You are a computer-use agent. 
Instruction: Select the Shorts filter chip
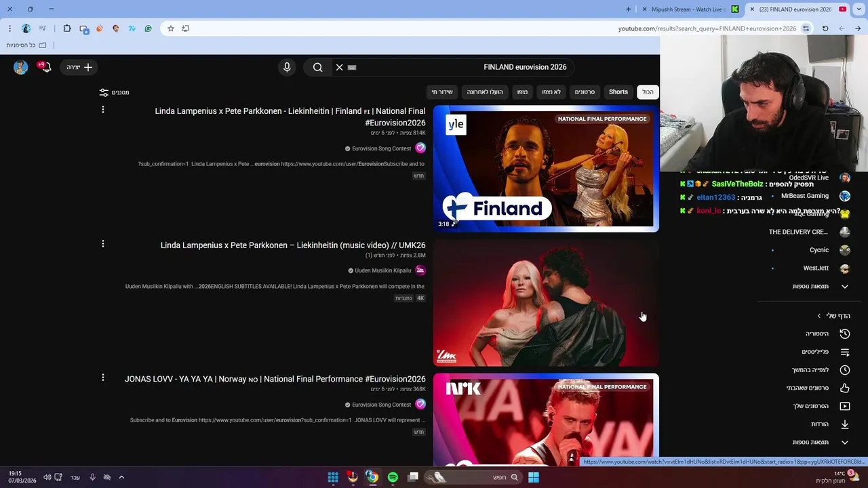[x=618, y=92]
